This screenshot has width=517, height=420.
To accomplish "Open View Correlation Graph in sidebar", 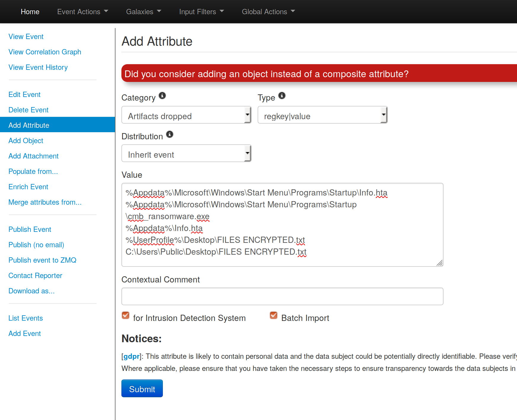I will click(x=45, y=52).
